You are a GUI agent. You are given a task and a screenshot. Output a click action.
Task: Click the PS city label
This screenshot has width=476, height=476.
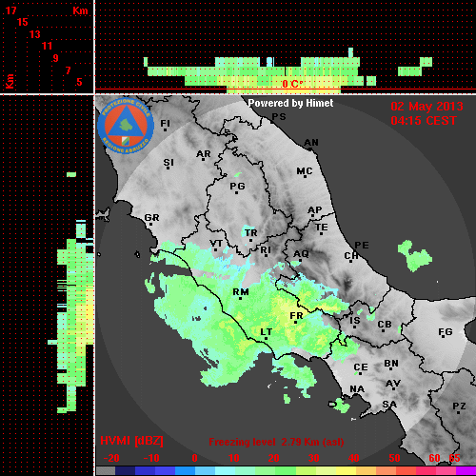pyautogui.click(x=279, y=117)
